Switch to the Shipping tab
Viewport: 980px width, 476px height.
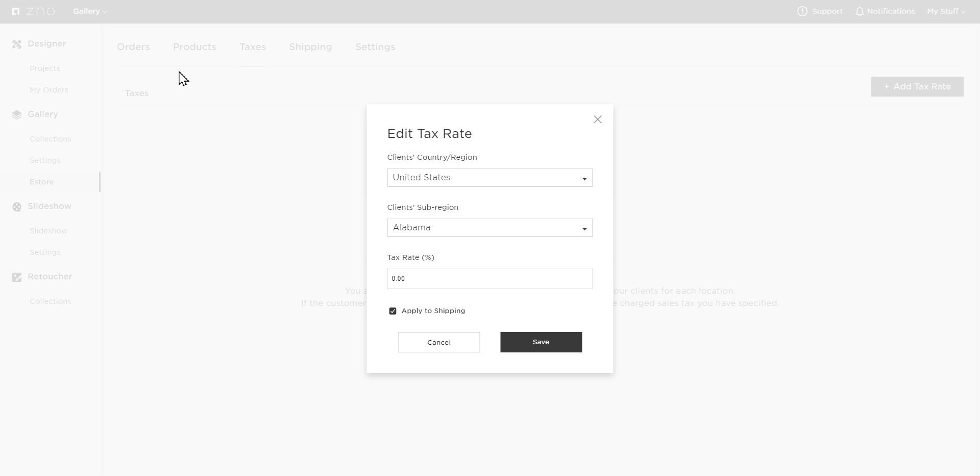[310, 47]
